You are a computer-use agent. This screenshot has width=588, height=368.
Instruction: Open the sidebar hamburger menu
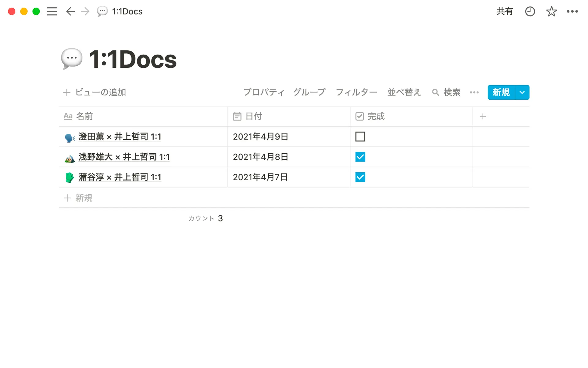point(52,12)
